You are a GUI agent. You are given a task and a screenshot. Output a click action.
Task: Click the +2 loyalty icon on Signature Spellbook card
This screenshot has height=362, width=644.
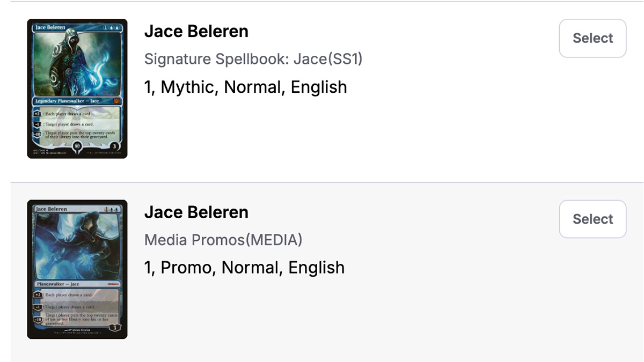[38, 114]
